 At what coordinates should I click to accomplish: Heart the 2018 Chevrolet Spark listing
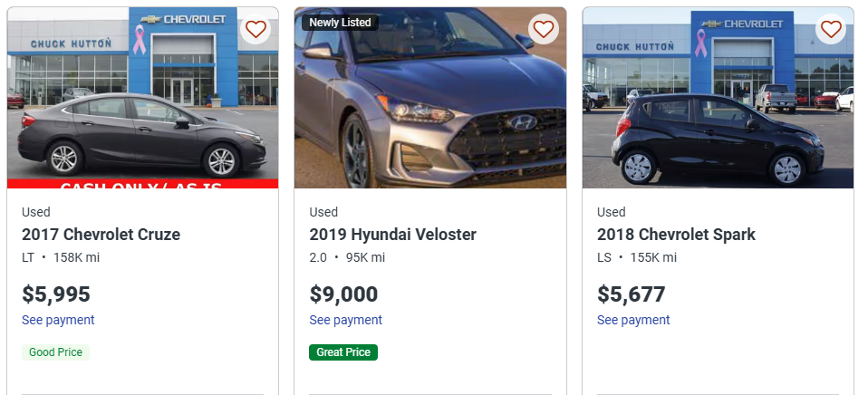pos(831,29)
